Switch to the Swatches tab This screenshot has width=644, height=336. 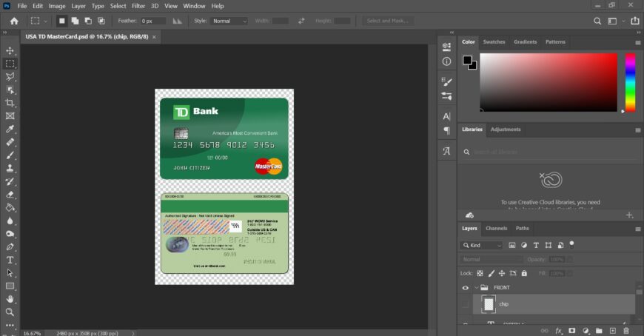[494, 42]
